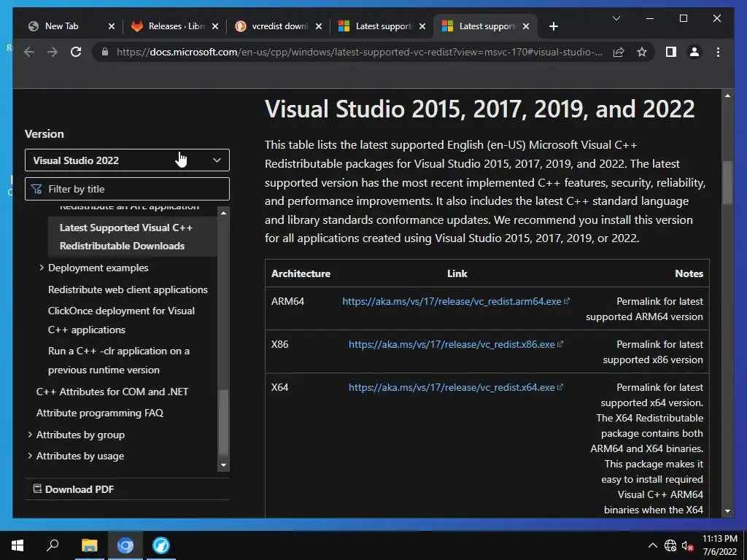The height and width of the screenshot is (560, 747).
Task: Click the Visual Studio 2015–2022 heading
Action: pos(479,109)
